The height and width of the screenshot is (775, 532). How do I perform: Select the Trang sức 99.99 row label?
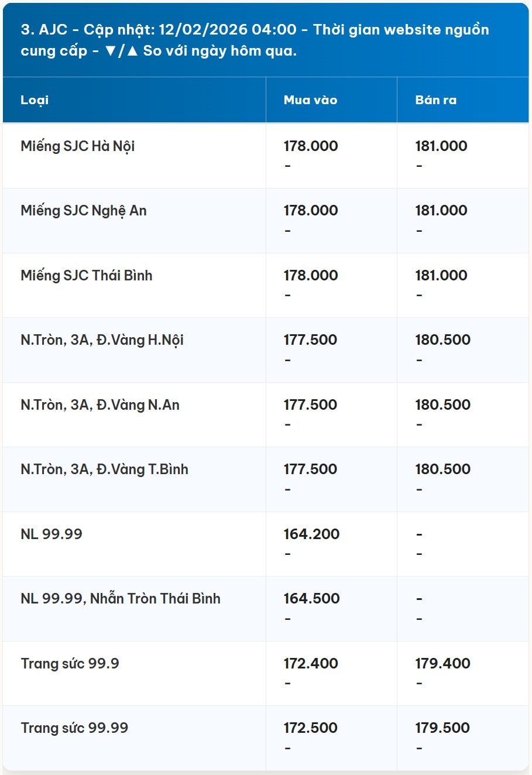click(x=74, y=728)
